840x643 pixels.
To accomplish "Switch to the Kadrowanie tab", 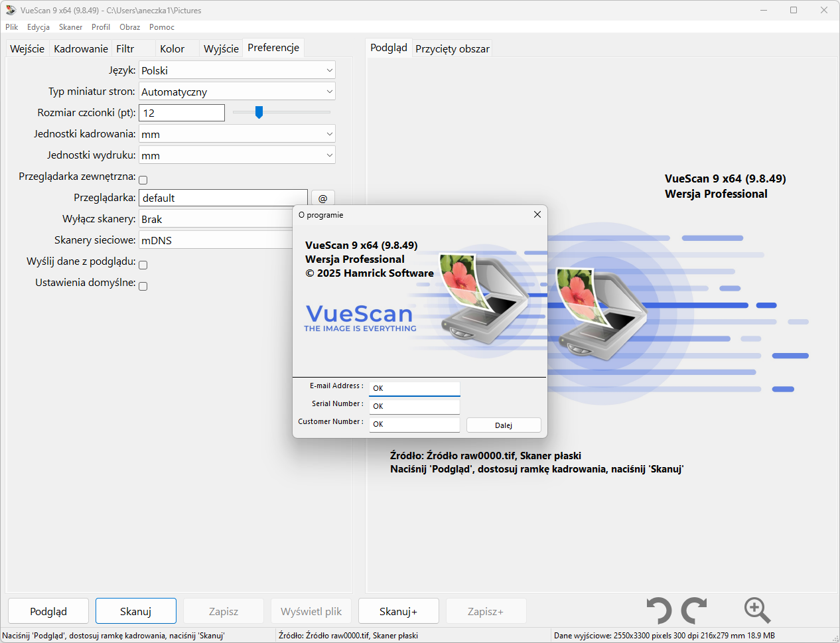I will click(x=81, y=48).
